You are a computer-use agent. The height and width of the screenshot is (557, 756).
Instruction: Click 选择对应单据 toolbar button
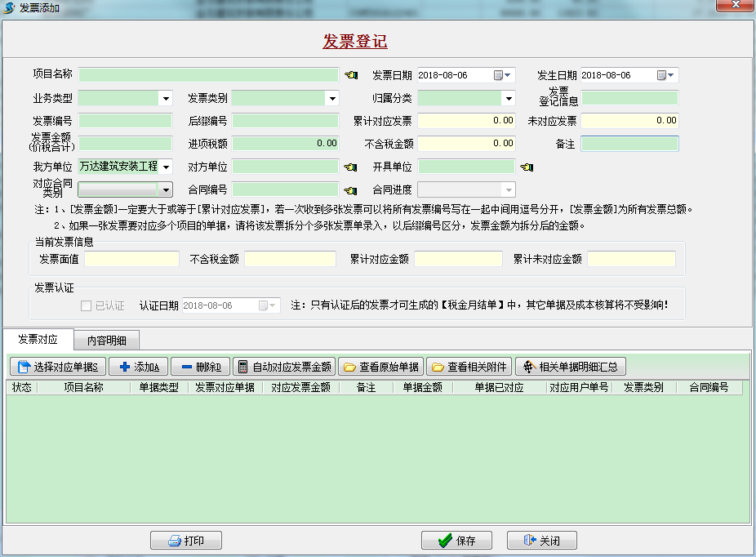pos(57,367)
